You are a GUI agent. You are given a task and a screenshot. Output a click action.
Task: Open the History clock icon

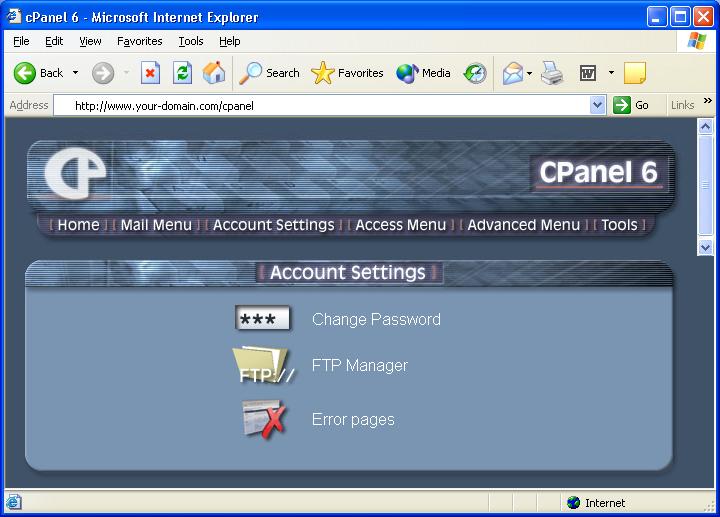[x=475, y=73]
